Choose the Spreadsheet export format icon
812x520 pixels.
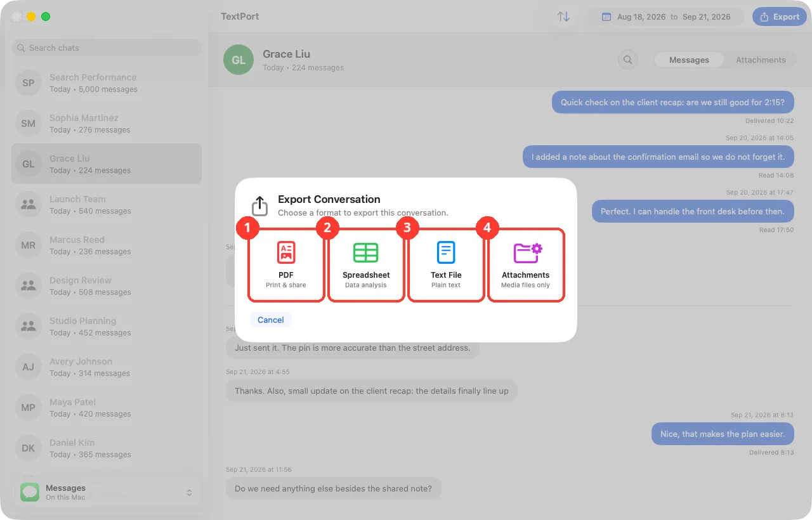pyautogui.click(x=366, y=252)
